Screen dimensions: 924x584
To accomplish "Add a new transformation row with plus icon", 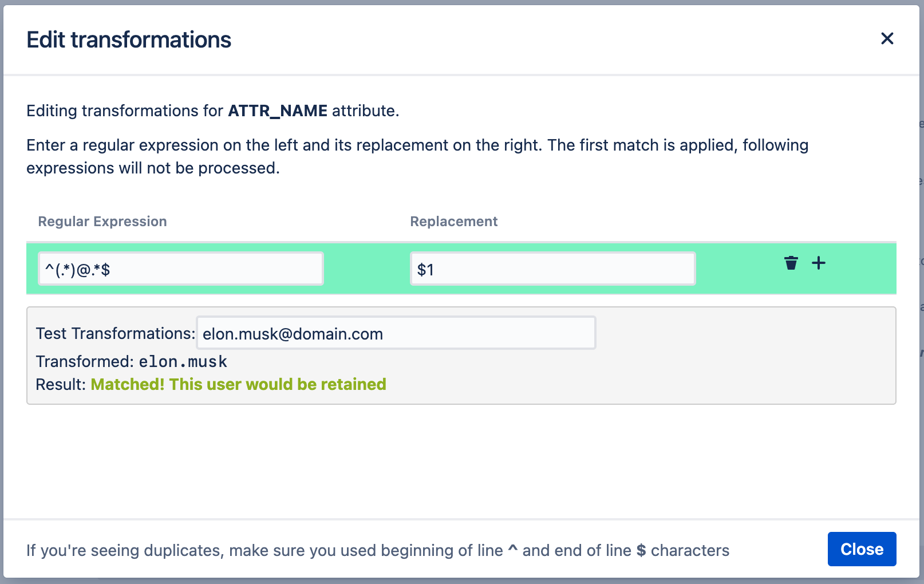I will click(x=819, y=263).
